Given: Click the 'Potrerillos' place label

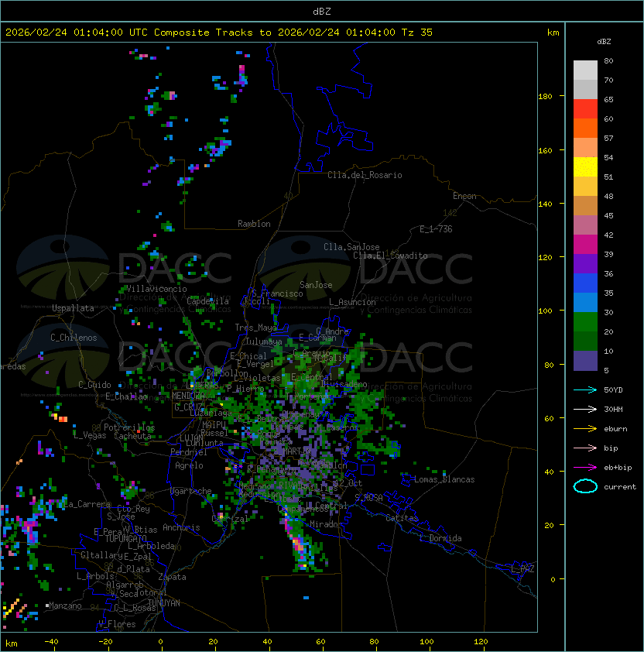Looking at the screenshot, I should click(129, 427).
